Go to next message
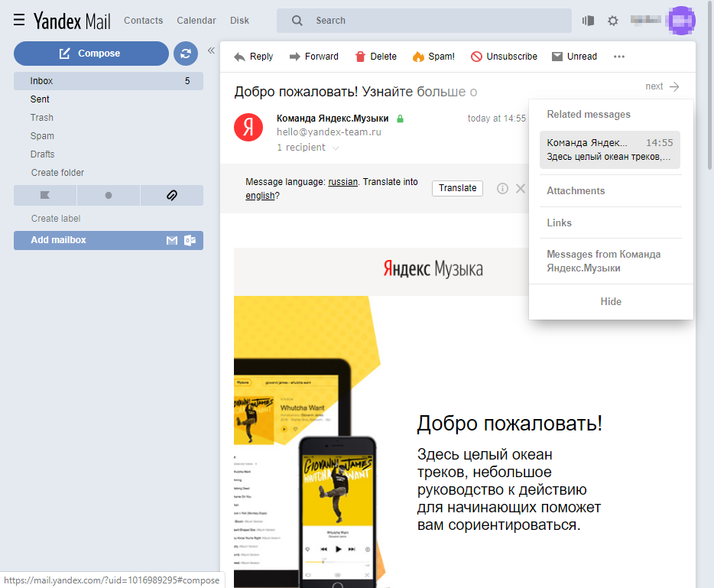 click(x=662, y=86)
